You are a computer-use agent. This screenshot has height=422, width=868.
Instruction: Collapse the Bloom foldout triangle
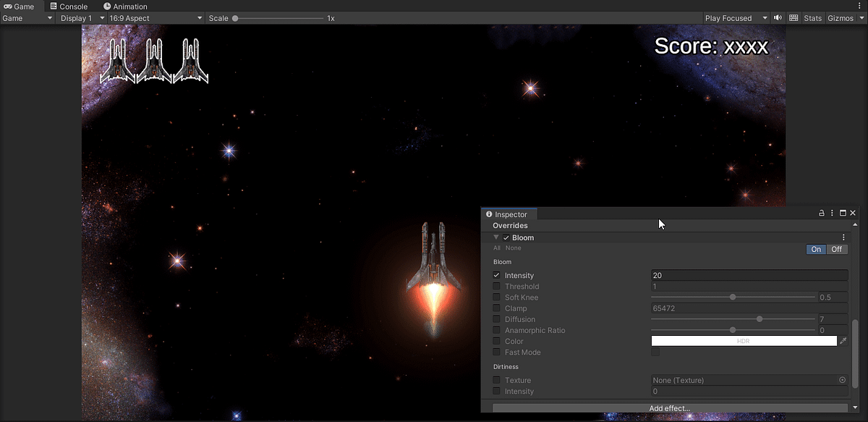495,237
